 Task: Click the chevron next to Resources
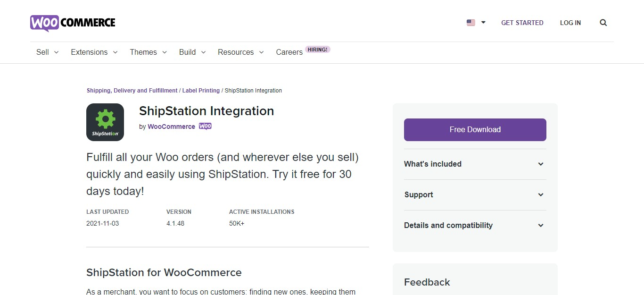[x=261, y=52]
